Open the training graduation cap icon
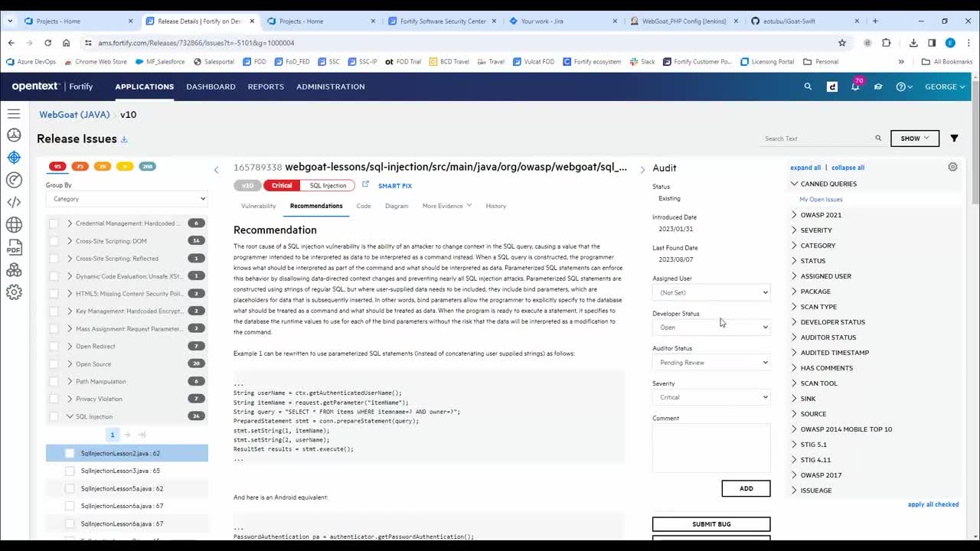This screenshot has width=980, height=551. pos(878,86)
